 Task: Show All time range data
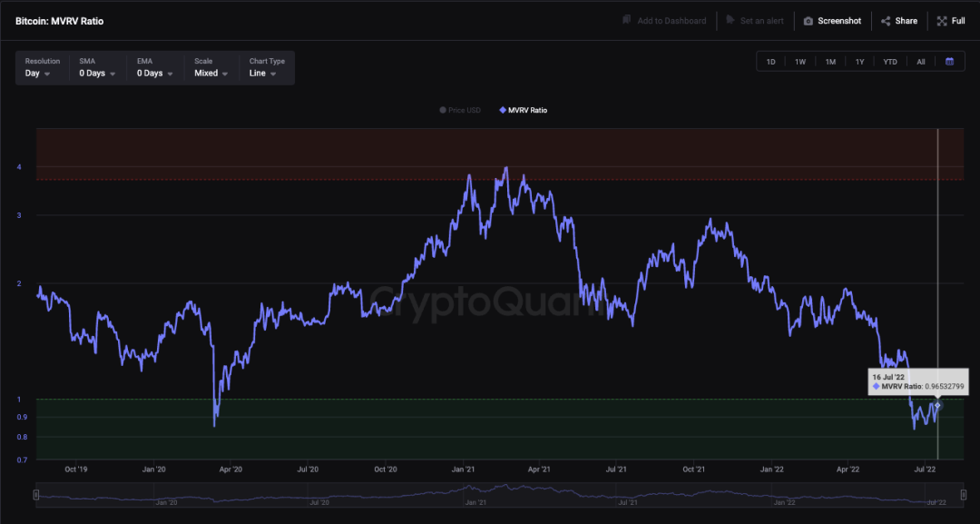[920, 62]
